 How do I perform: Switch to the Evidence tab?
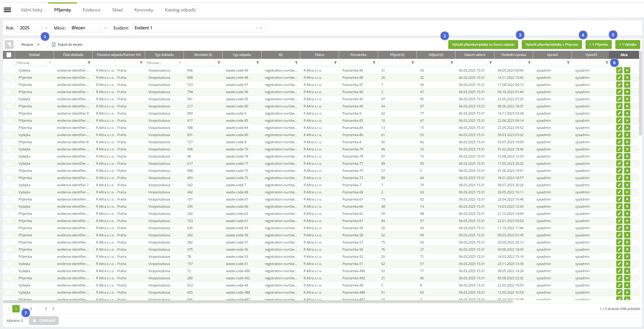92,10
